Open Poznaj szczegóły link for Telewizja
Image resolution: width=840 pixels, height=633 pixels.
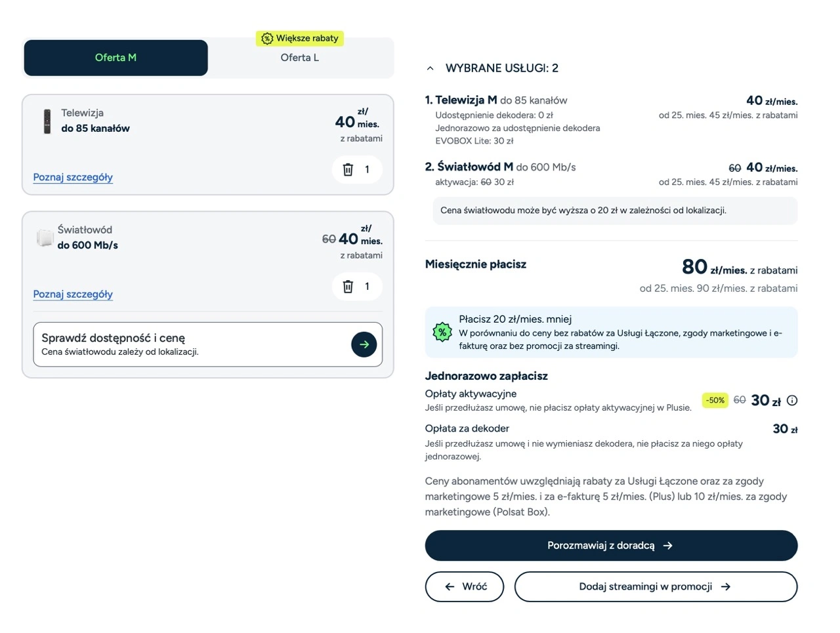(x=73, y=177)
